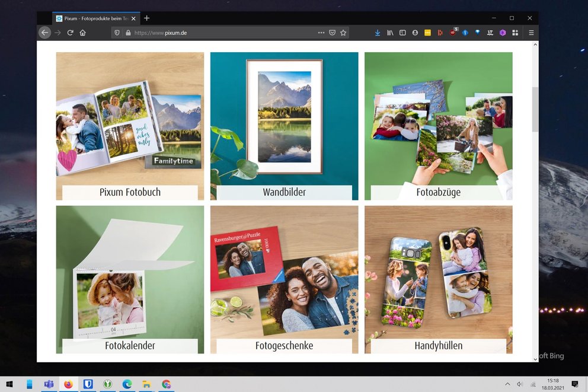The image size is (588, 392).
Task: Save page to Pocket
Action: tap(333, 33)
